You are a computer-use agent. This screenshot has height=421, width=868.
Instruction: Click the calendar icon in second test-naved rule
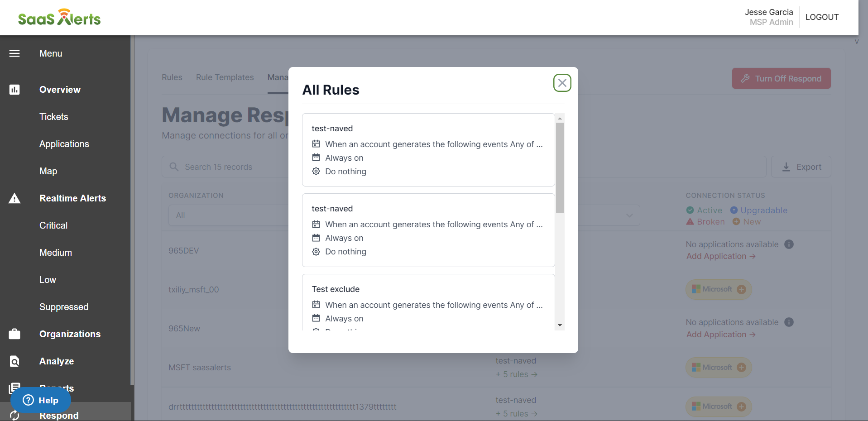tap(316, 238)
